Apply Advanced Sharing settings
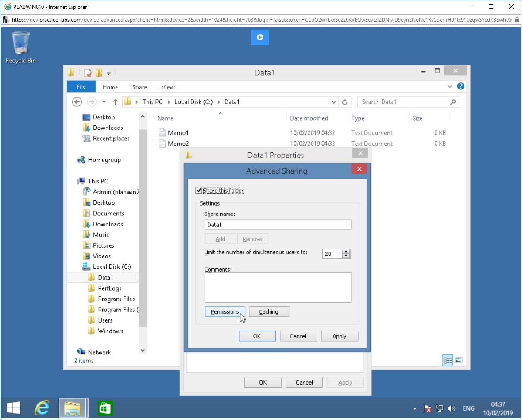The height and width of the screenshot is (420, 522). click(x=340, y=336)
